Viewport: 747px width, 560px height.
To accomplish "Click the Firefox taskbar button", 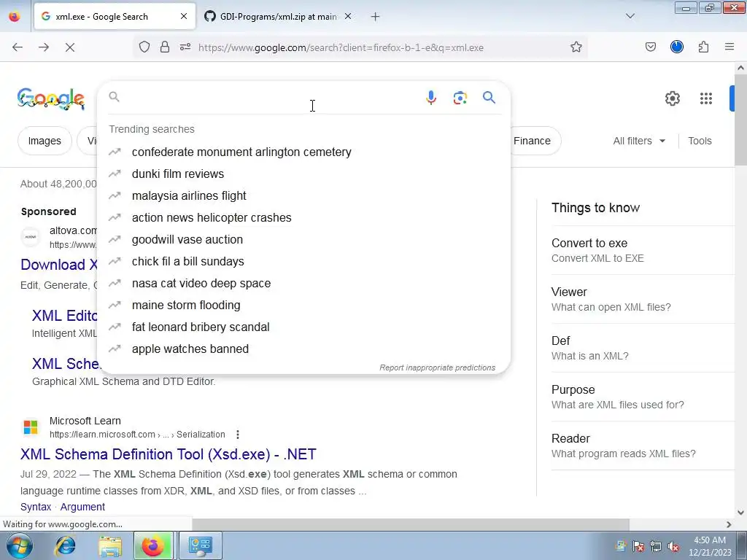I will [x=153, y=545].
